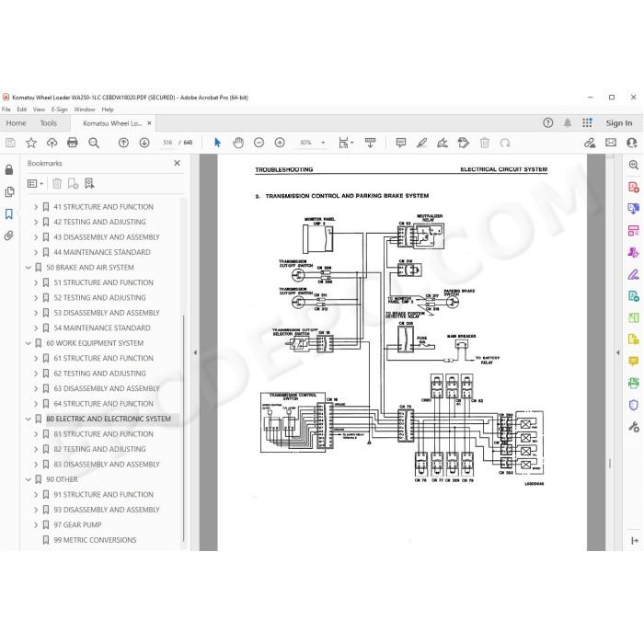This screenshot has height=644, width=644.
Task: Toggle the Bookmarks navigation panel
Action: coord(9,214)
